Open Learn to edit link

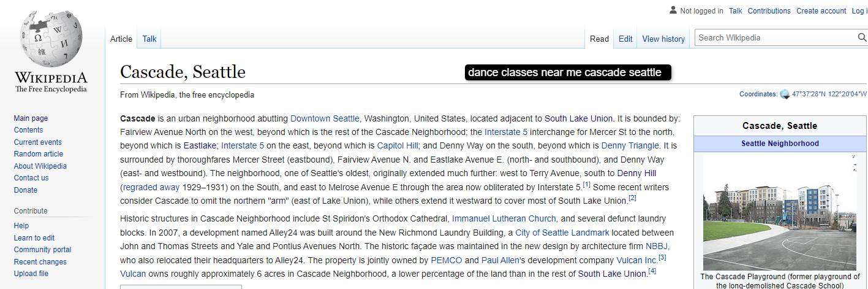click(x=34, y=238)
